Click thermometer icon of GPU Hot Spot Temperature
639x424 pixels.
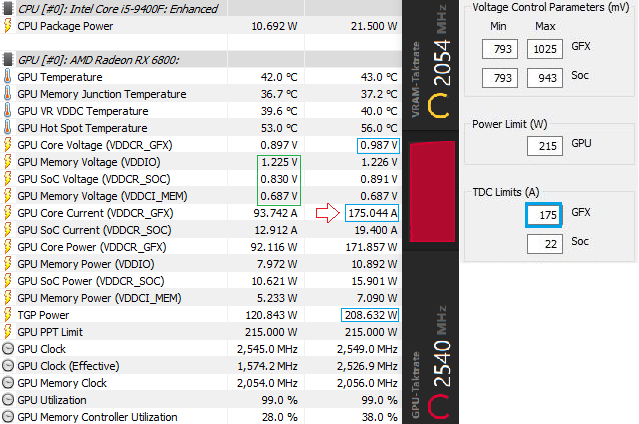coord(8,128)
